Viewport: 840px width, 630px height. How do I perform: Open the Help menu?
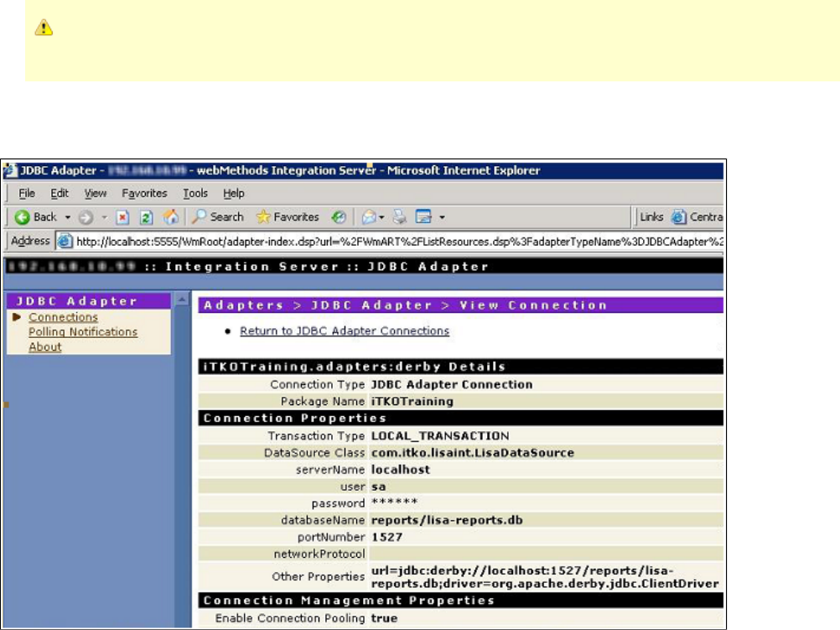[x=234, y=193]
